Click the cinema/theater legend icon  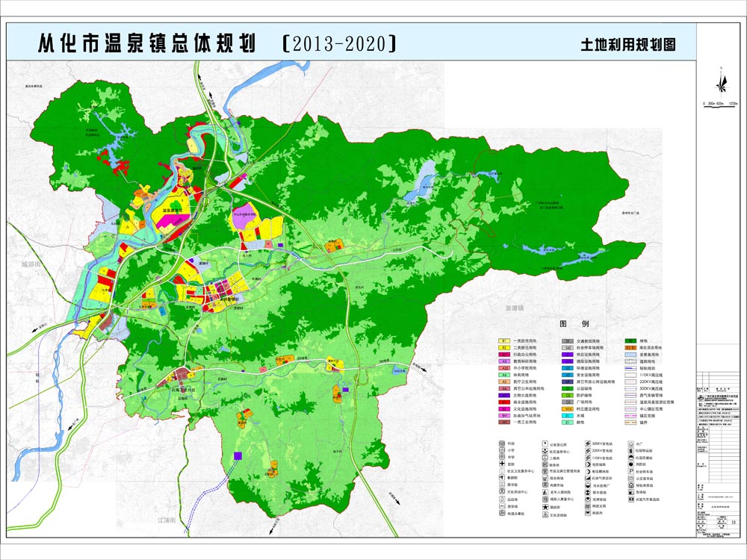502,478
